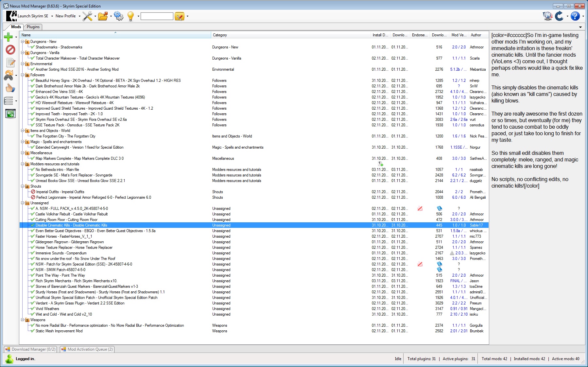Collapse the Followers category group
Viewport: 588px width, 367px height.
click(x=23, y=75)
